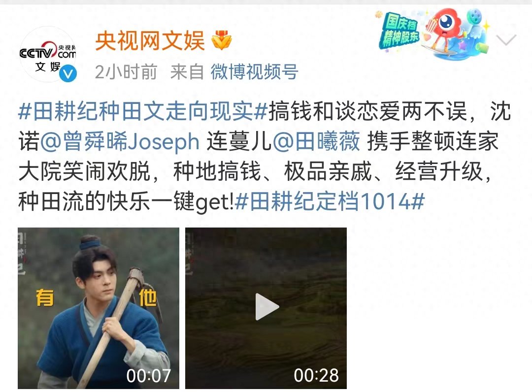The height and width of the screenshot is (392, 532).
Task: Tap the 2小时前 timestamp
Action: (x=126, y=72)
